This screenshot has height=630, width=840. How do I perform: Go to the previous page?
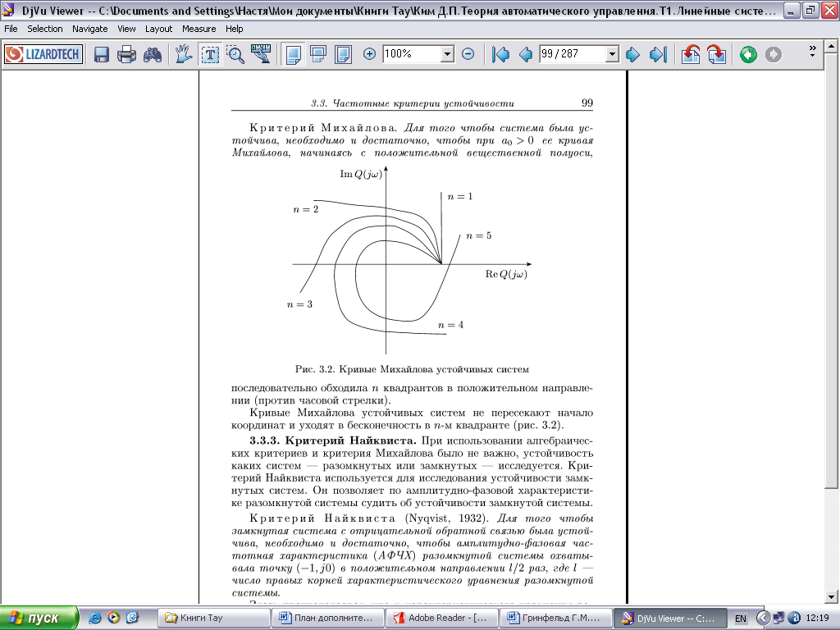coord(526,54)
